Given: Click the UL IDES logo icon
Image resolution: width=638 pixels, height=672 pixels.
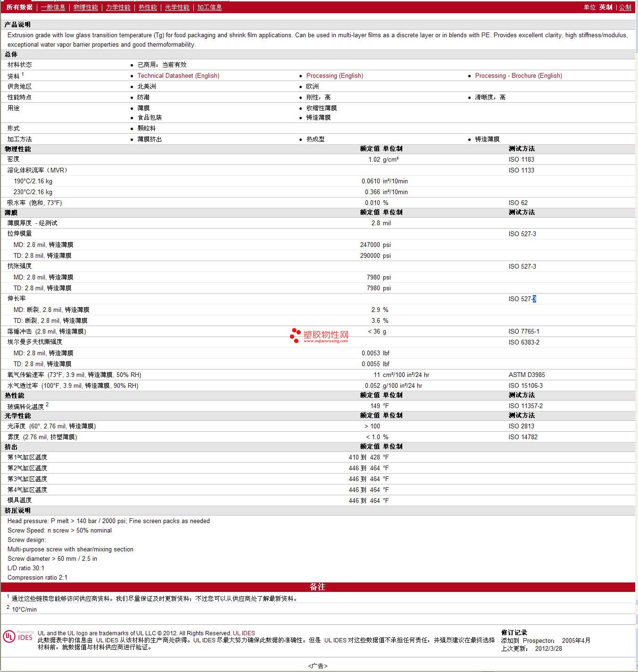Looking at the screenshot, I should 18,637.
